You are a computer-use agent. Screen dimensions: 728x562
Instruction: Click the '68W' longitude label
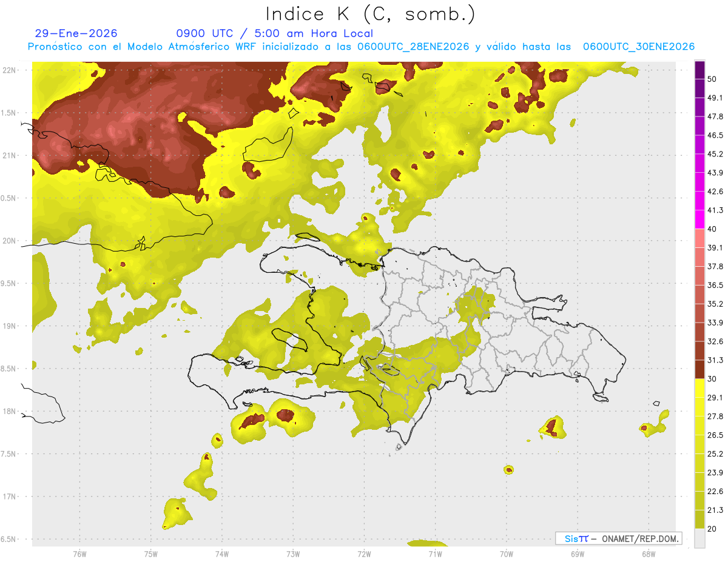pos(648,554)
